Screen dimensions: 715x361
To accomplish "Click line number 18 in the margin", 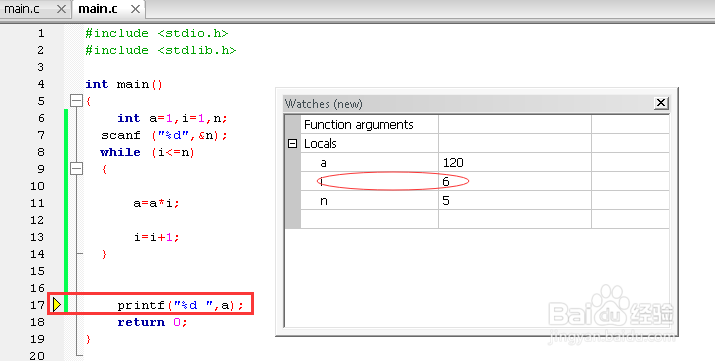I will click(37, 322).
